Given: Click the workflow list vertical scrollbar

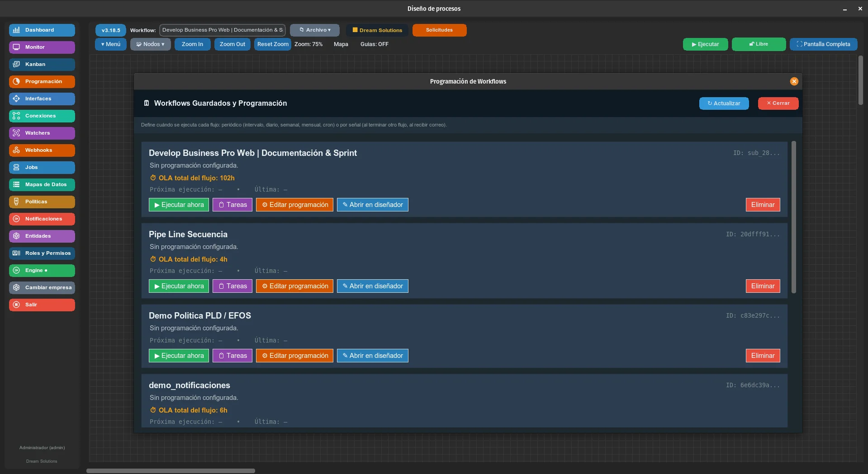Looking at the screenshot, I should [x=793, y=217].
